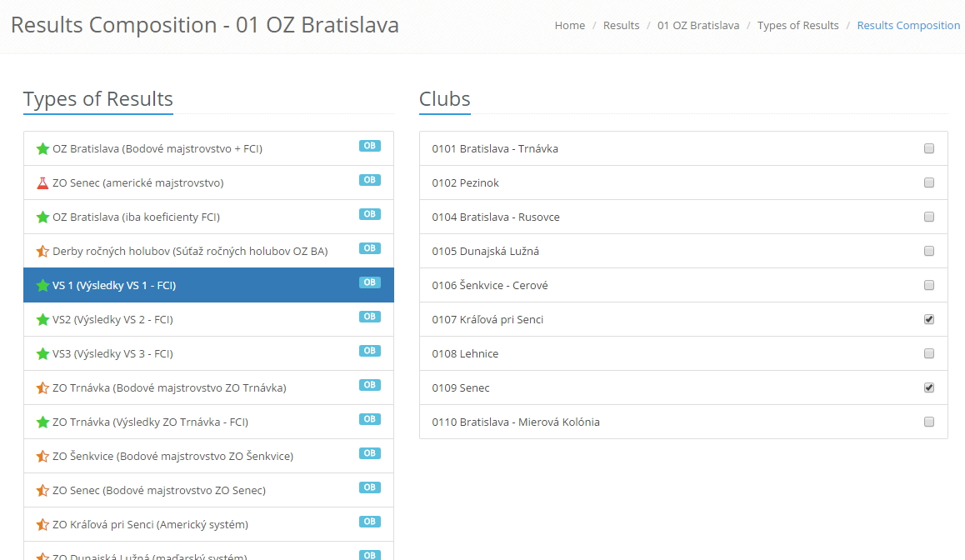Image resolution: width=965 pixels, height=560 pixels.
Task: Uncheck the 0107 Kráľová pri Senci checkbox
Action: coord(929,320)
